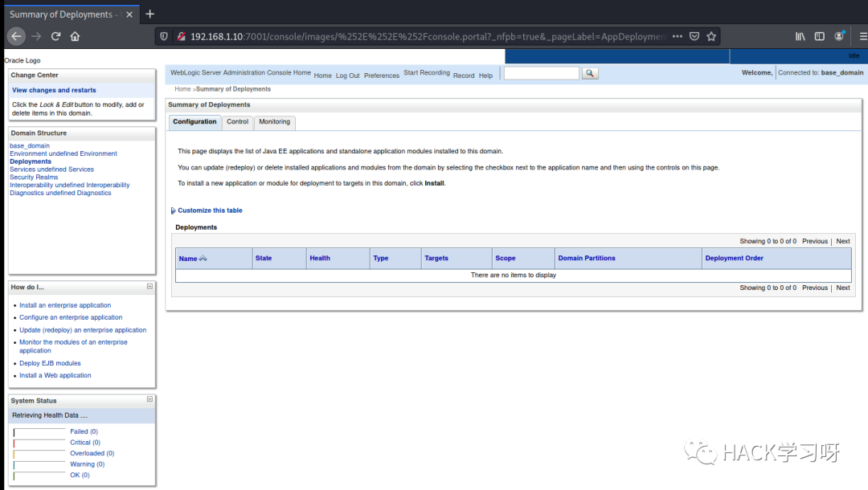Collapse the System Status panel

(149, 399)
